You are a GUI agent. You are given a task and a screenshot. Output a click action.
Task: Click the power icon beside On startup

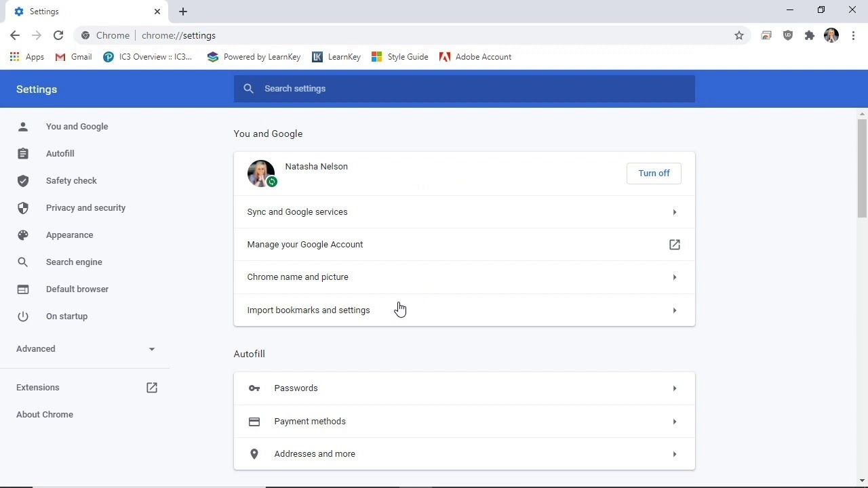pos(23,317)
